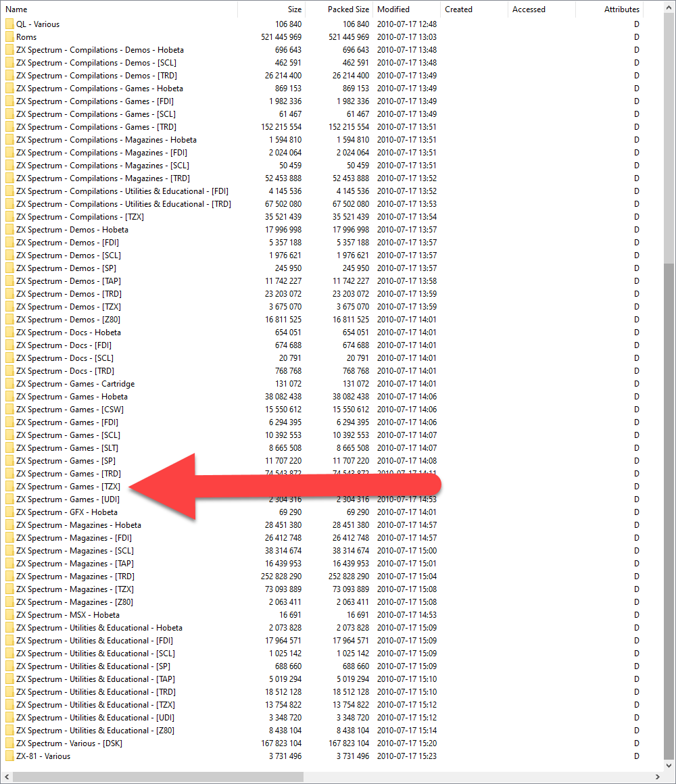This screenshot has height=784, width=676.
Task: Click folder icon beside Roms
Action: 9,37
